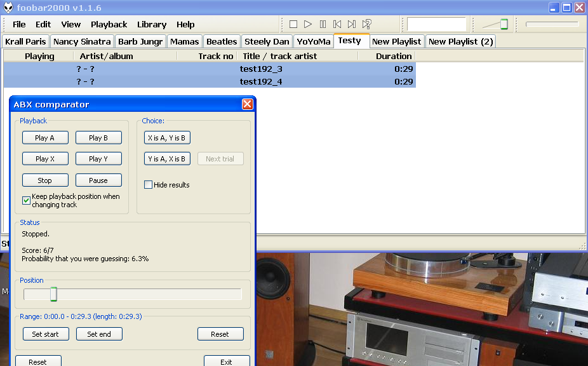588x366 pixels.
Task: Open the Playback menu
Action: pyautogui.click(x=109, y=24)
